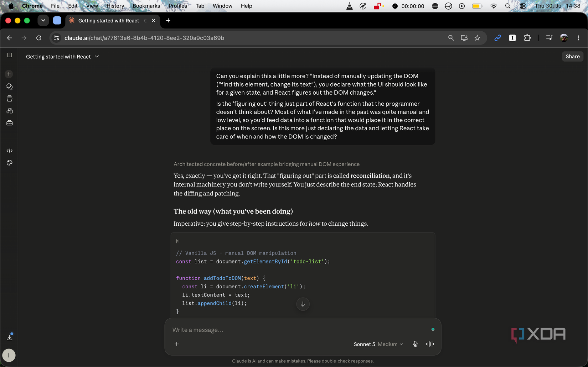Open the briefcase icon in sidebar
The width and height of the screenshot is (588, 367).
click(10, 123)
